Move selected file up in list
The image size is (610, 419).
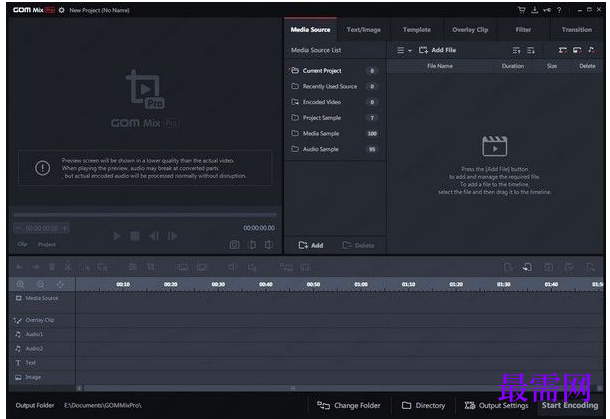click(x=516, y=50)
